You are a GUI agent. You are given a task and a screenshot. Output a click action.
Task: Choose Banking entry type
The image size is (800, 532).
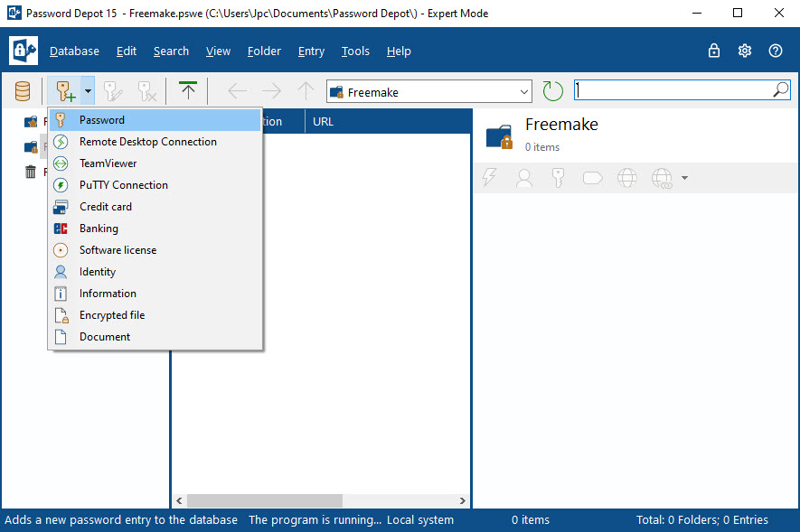click(155, 229)
